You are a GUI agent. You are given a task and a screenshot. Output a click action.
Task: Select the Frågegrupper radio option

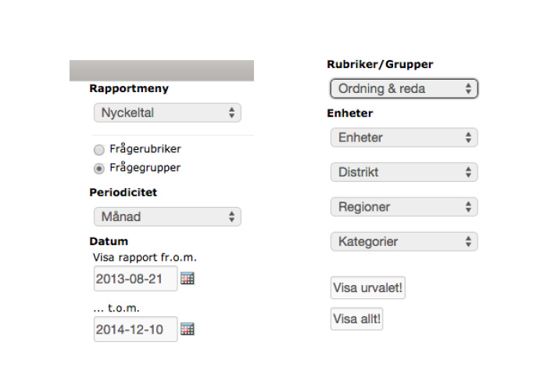pyautogui.click(x=99, y=169)
